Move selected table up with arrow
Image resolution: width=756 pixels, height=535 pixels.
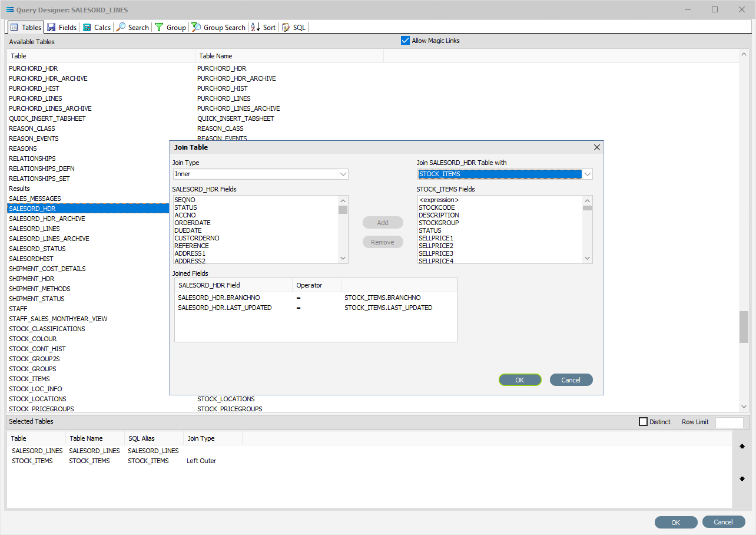click(742, 447)
